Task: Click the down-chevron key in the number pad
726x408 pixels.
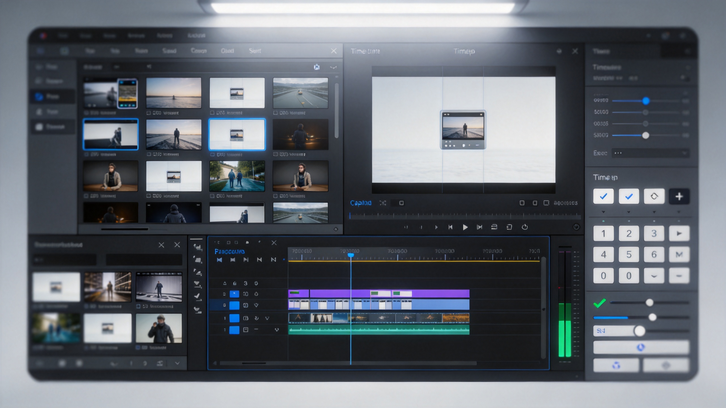Action: click(x=654, y=276)
